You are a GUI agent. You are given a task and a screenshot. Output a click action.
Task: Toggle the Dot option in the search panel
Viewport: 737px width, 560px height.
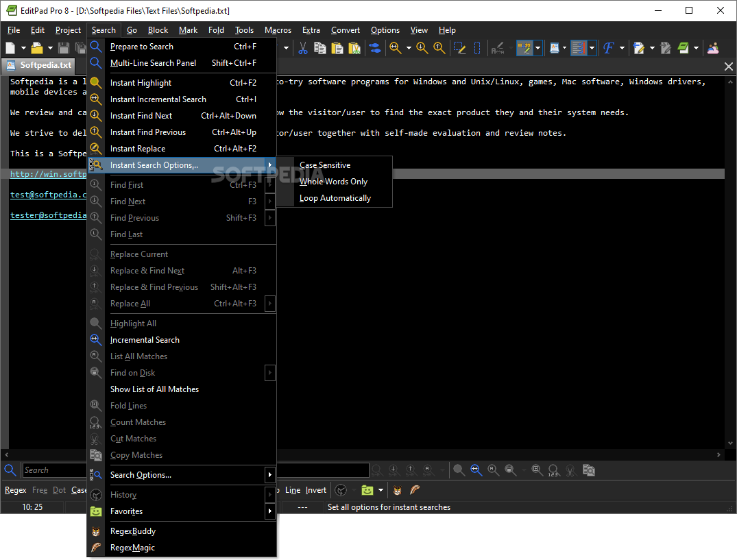click(59, 490)
